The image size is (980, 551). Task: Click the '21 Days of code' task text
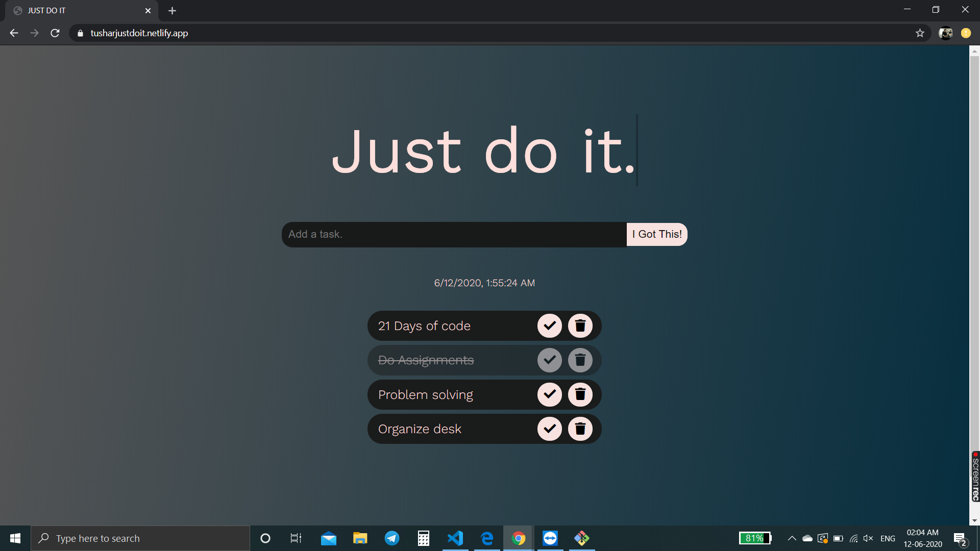tap(424, 326)
